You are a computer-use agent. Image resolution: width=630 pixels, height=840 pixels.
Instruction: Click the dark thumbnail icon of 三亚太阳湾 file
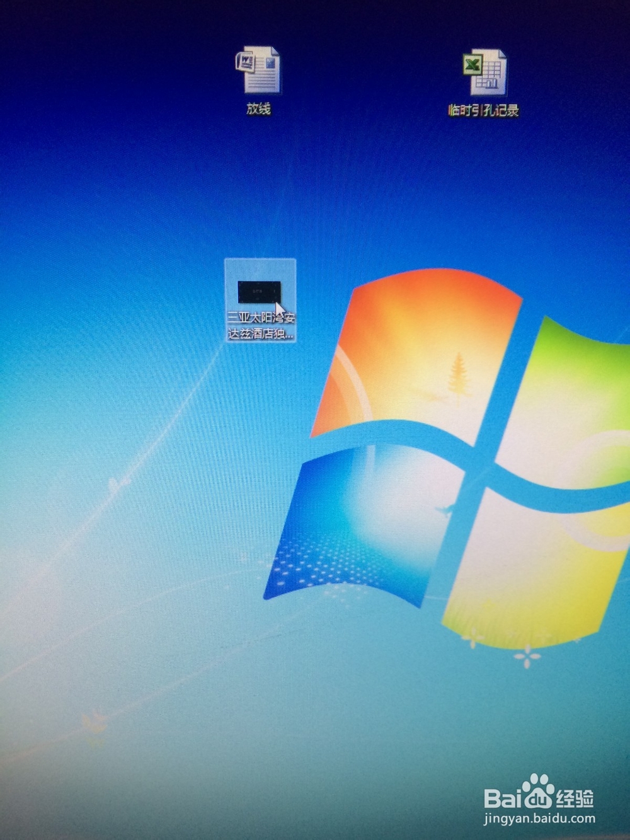pos(259,292)
